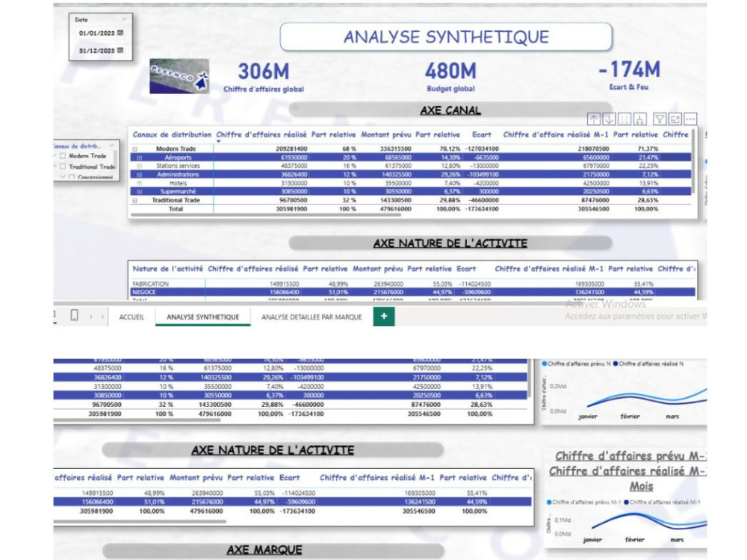Image resolution: width=747 pixels, height=560 pixels.
Task: Go to previous page tab arrow
Action: [x=91, y=317]
